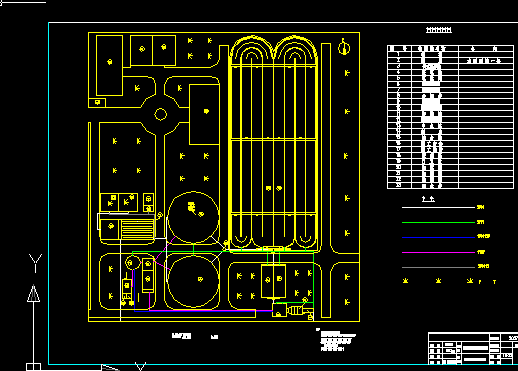Image resolution: width=518 pixels, height=371 pixels.
Task: Select the long magenta pipeline along bottom
Action: point(211,310)
